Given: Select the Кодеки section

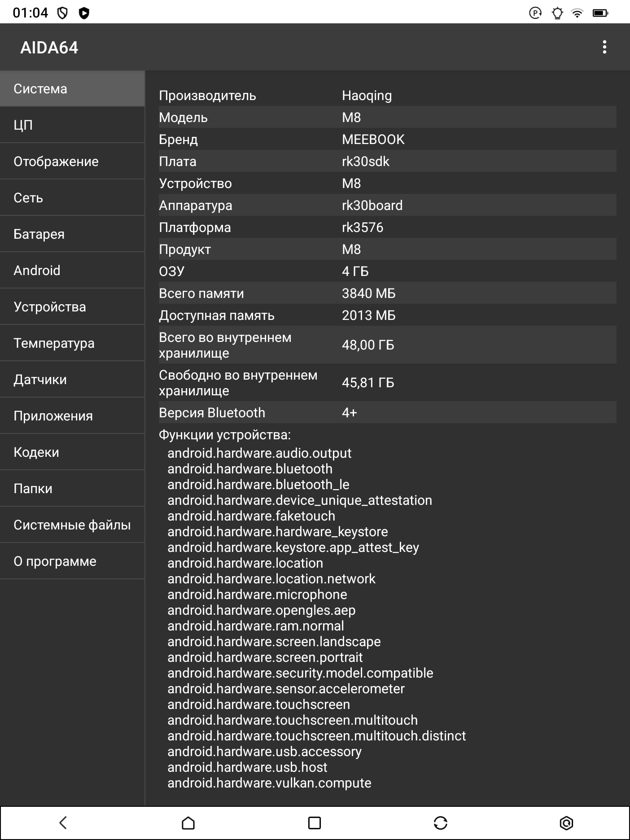Looking at the screenshot, I should click(72, 452).
